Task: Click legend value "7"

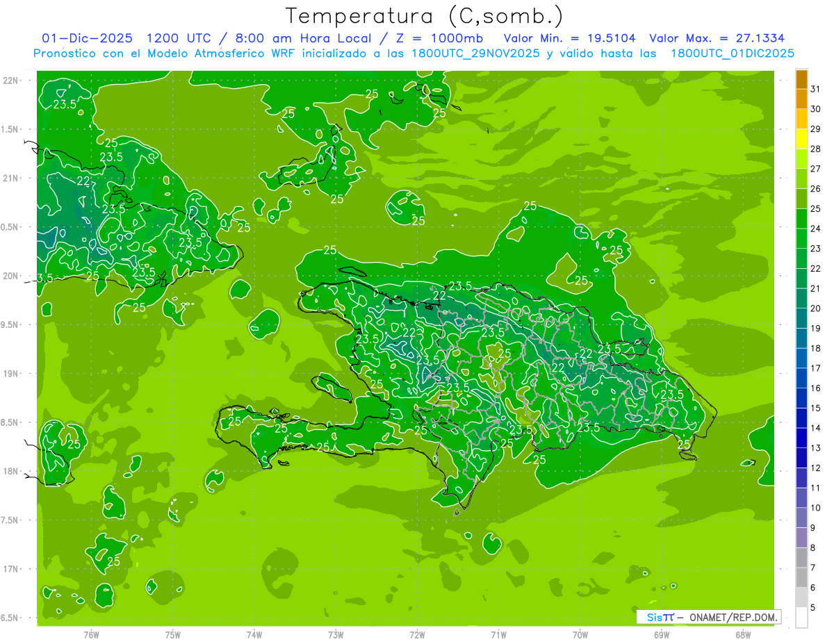Action: pyautogui.click(x=813, y=568)
